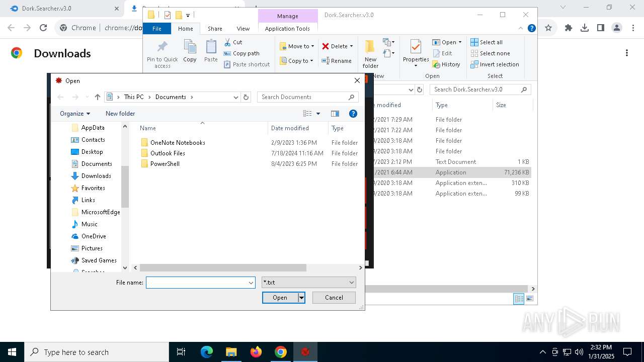This screenshot has height=362, width=644.
Task: Open the Organize dropdown menu
Action: tap(75, 114)
